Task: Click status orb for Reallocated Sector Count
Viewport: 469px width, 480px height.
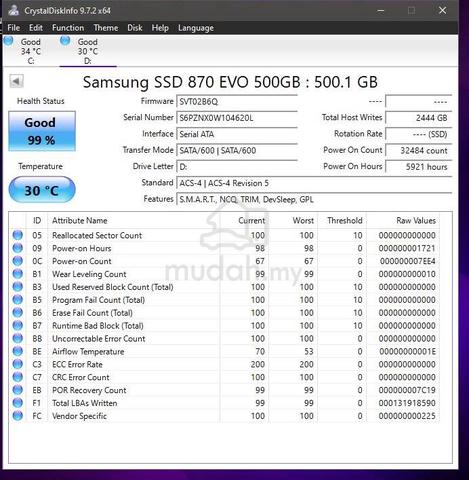Action: [18, 235]
